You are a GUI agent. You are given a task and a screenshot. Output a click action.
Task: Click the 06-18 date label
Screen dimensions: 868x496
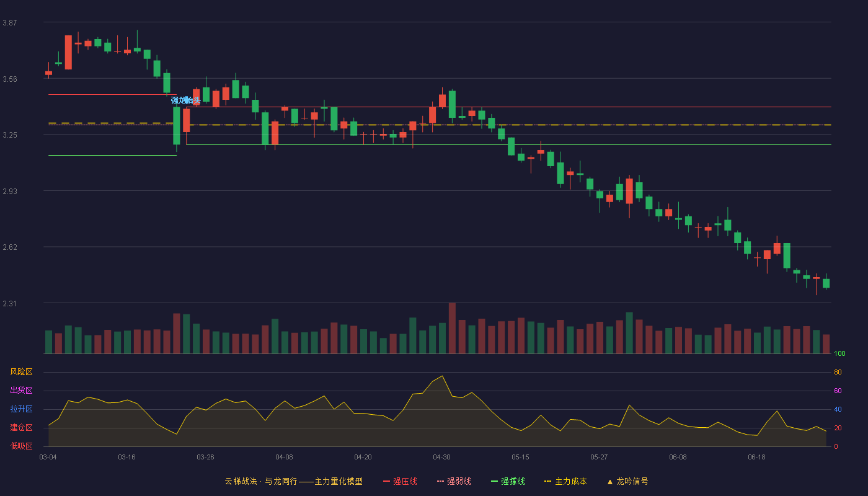[756, 457]
